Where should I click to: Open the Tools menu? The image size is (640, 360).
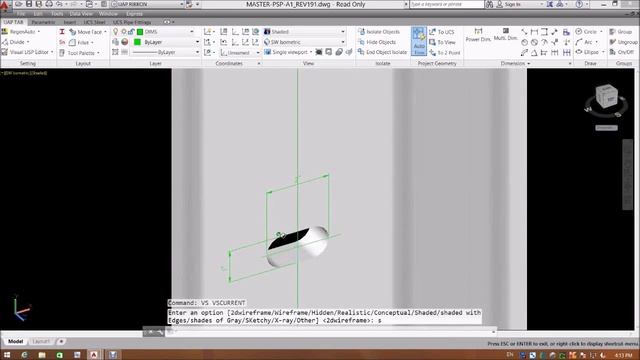pyautogui.click(x=57, y=13)
